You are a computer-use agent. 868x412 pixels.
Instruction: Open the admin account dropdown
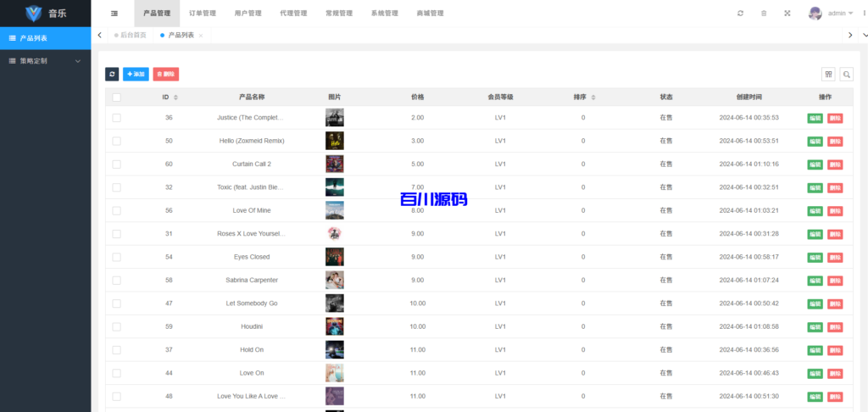pyautogui.click(x=840, y=14)
